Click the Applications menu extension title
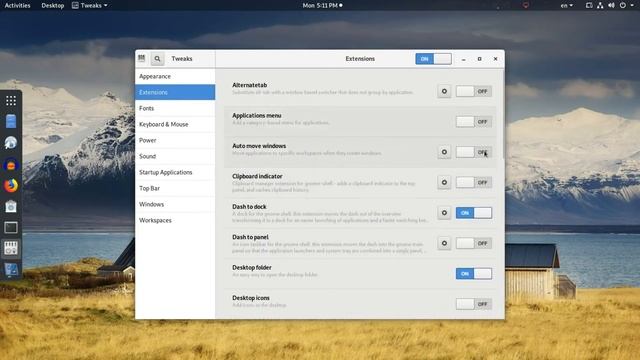Viewport: 640px width, 360px height. click(257, 116)
